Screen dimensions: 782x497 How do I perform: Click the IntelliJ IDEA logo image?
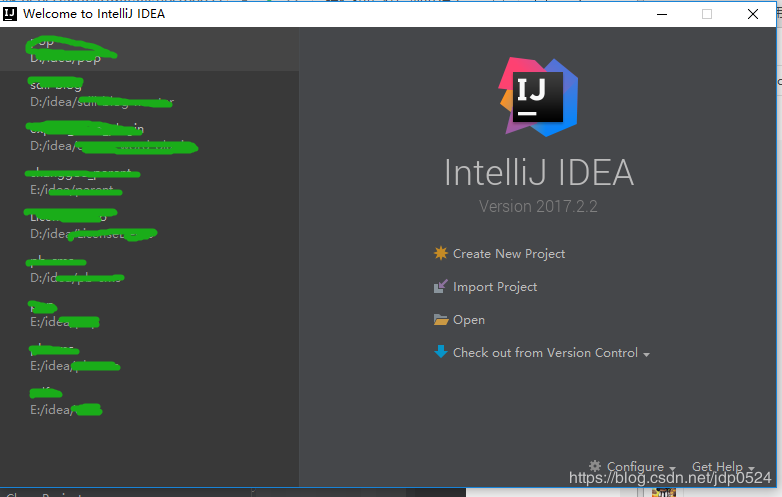[539, 97]
